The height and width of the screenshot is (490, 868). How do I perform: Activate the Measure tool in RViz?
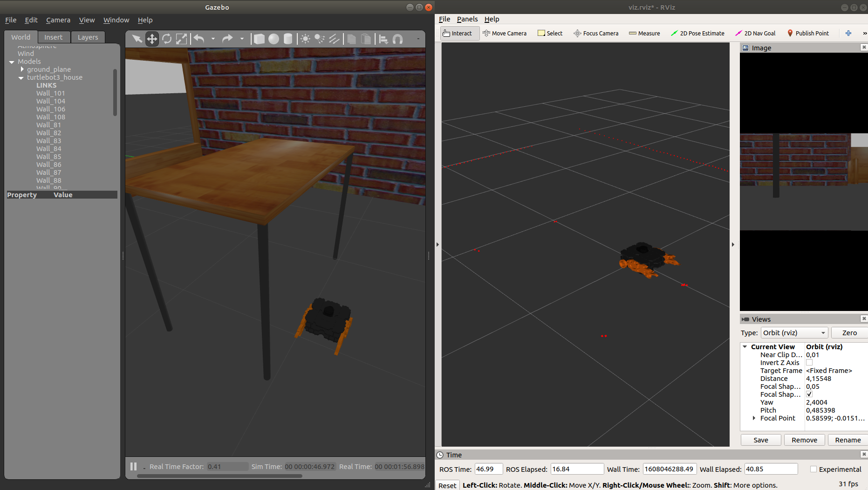pyautogui.click(x=644, y=33)
